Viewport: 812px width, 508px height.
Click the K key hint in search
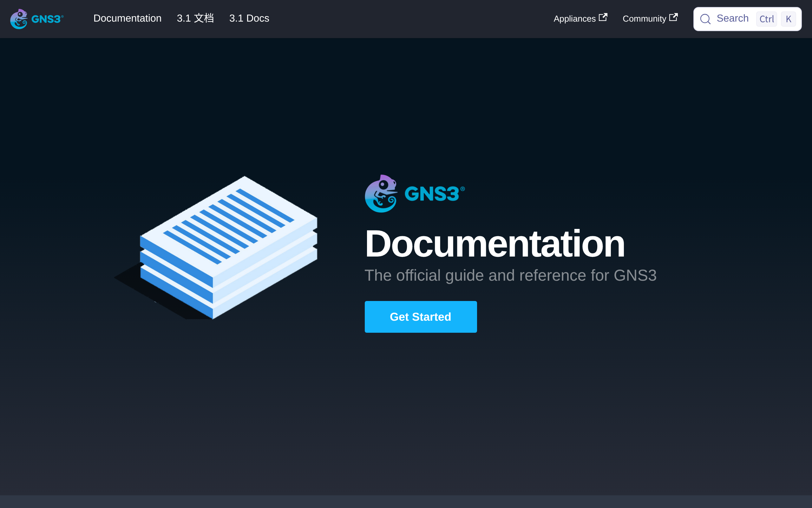click(789, 19)
